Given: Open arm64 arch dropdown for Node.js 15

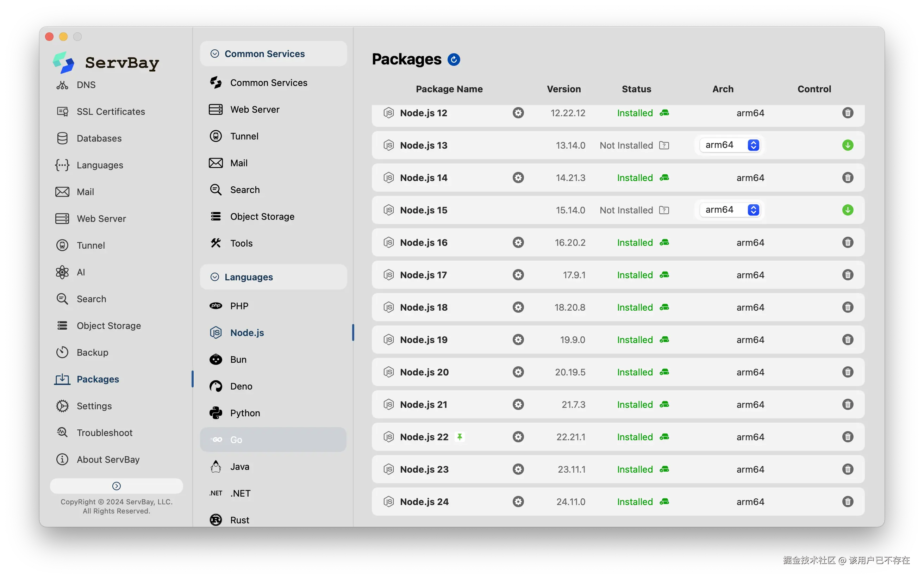Looking at the screenshot, I should pyautogui.click(x=730, y=210).
